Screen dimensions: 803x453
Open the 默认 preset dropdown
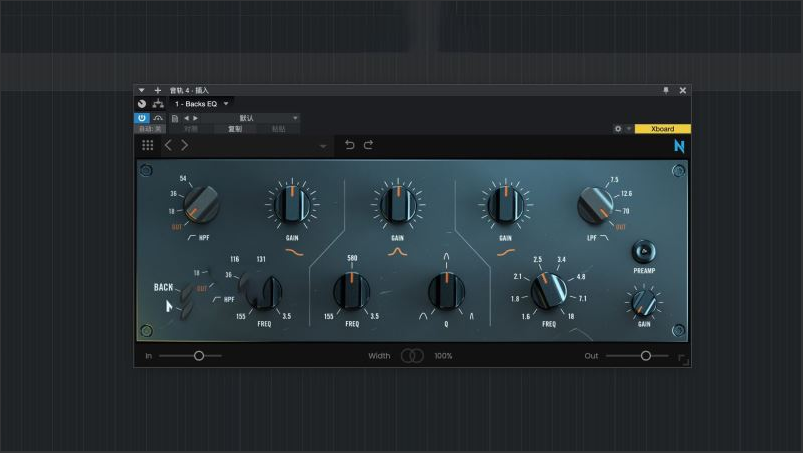[x=250, y=118]
